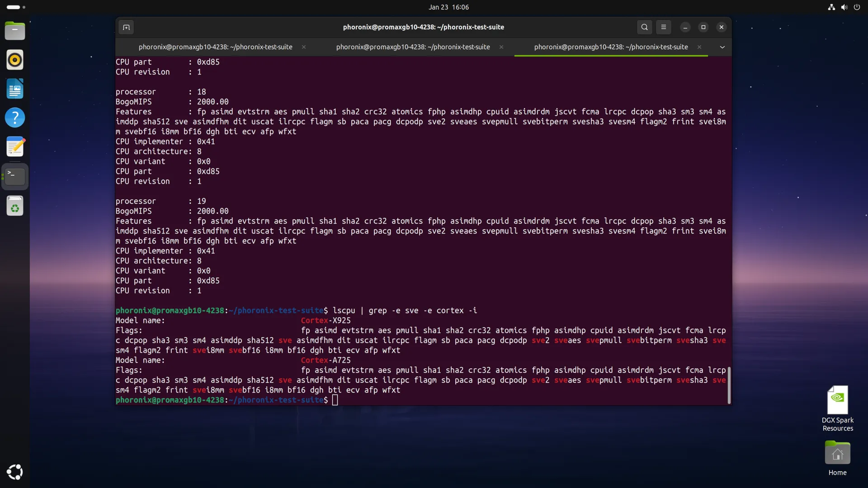Expand the terminal tab list chevron
Screen dimensions: 868x488
pos(722,47)
